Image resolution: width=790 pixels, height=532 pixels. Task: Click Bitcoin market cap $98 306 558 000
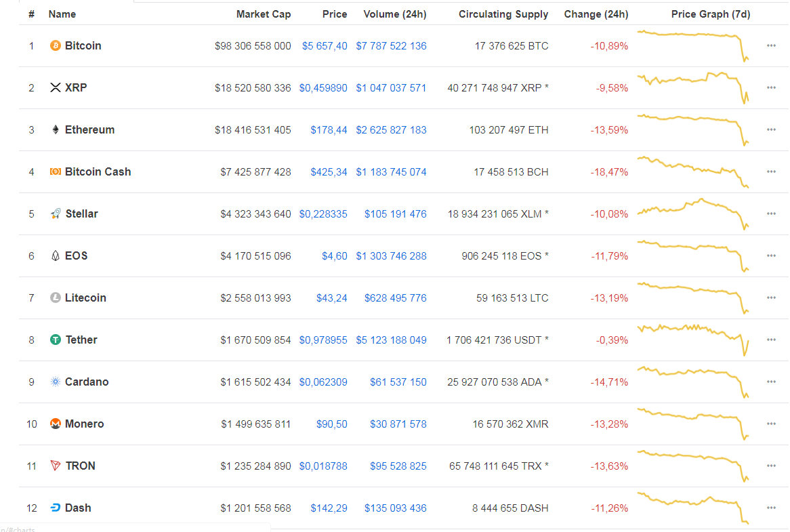(x=253, y=46)
